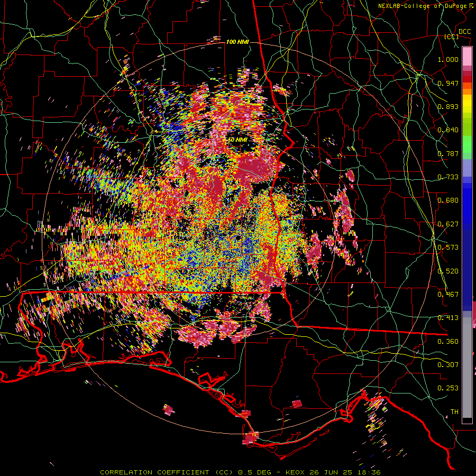
Task: Select the 0.573 scale value
Action: click(x=448, y=248)
